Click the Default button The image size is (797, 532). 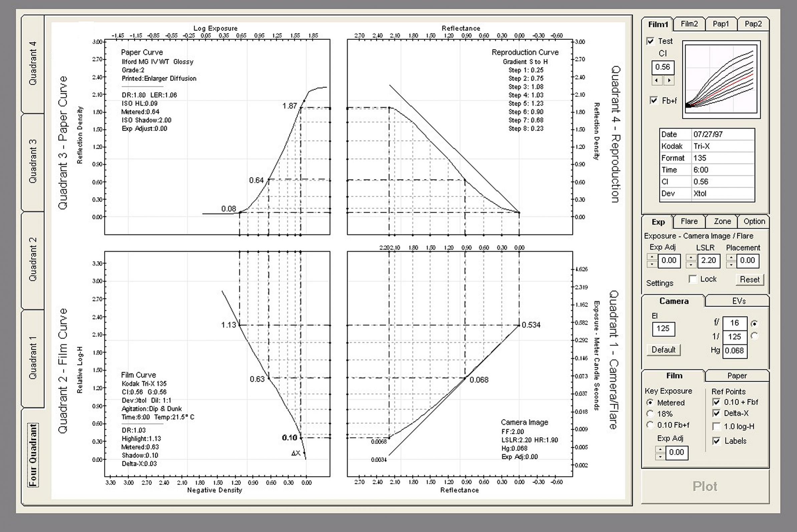[x=663, y=350]
